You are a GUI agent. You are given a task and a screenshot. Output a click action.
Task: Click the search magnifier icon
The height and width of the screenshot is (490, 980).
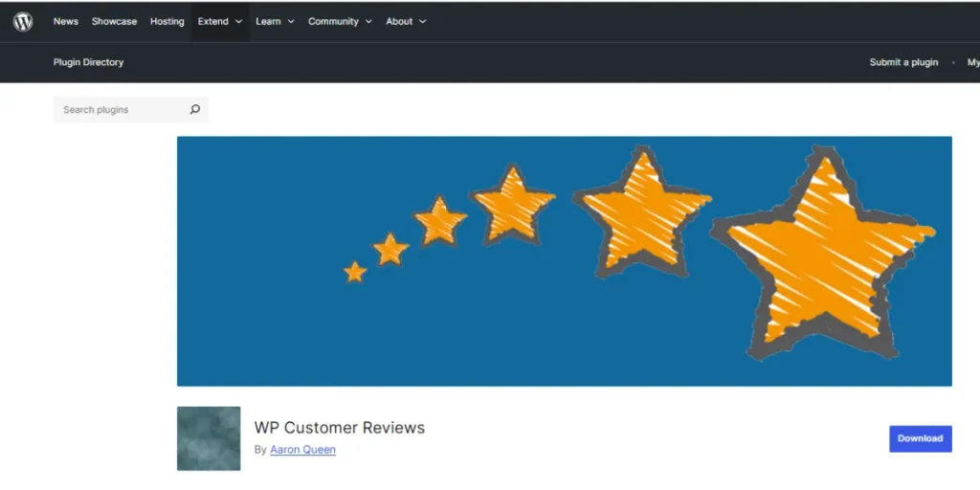coord(195,109)
